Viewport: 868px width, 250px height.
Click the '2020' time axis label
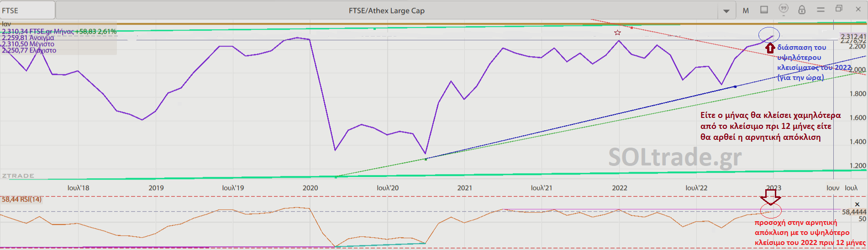coord(310,188)
